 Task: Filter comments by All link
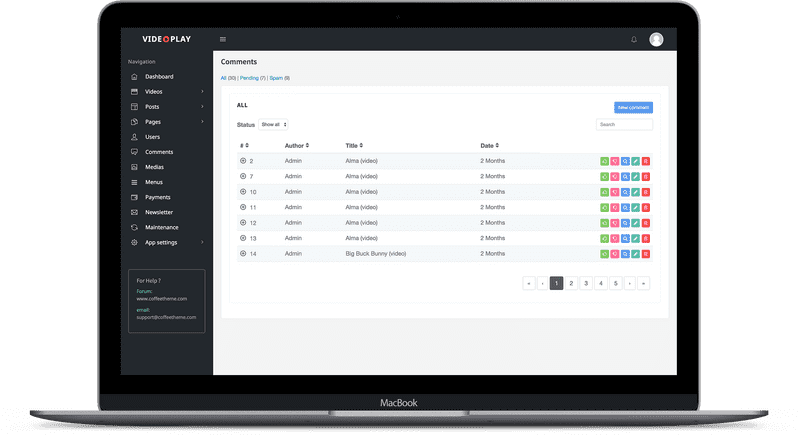click(223, 78)
